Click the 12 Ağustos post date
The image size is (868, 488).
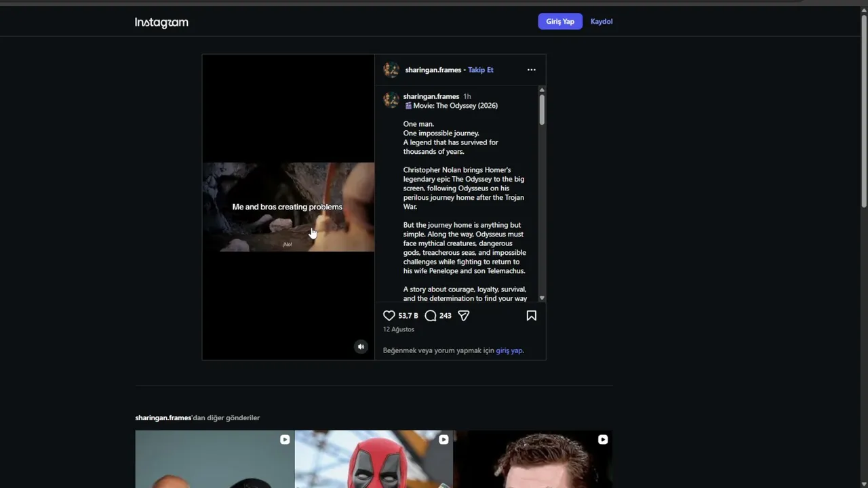[399, 329]
